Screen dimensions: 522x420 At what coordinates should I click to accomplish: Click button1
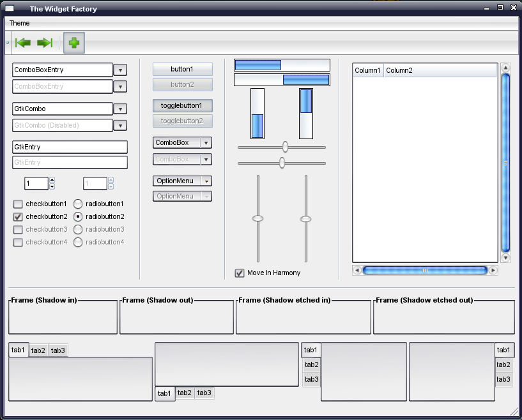[183, 69]
